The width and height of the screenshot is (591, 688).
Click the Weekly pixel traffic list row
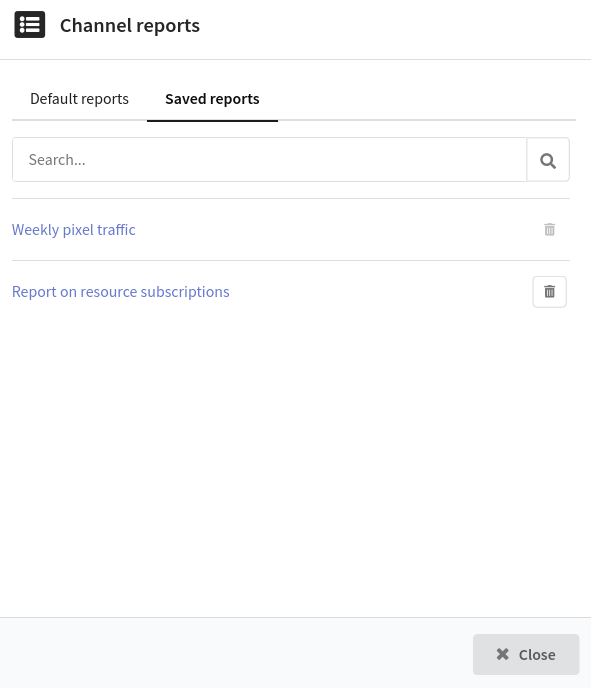[x=291, y=229]
